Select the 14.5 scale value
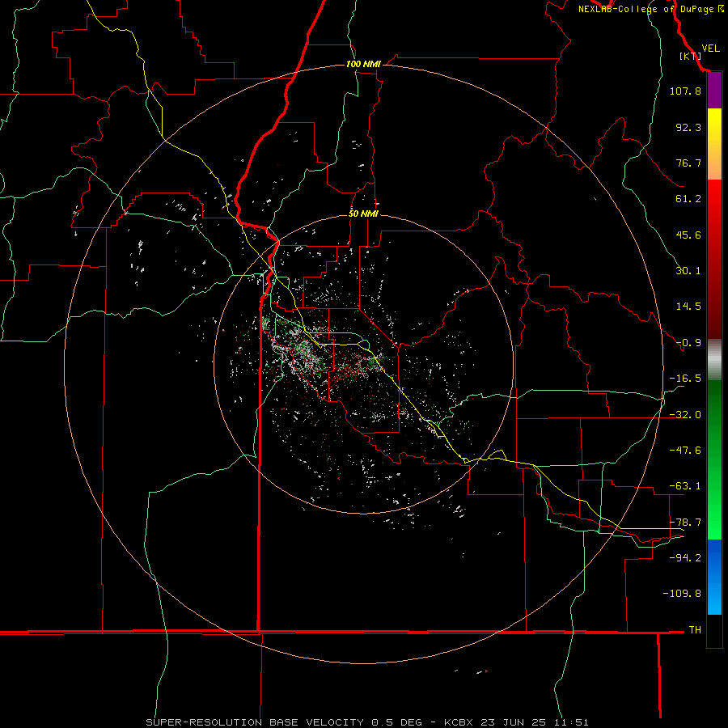Screen dimensions: 728x728 click(688, 307)
